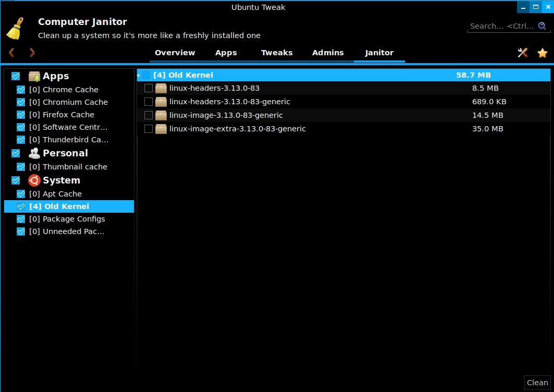This screenshot has height=392, width=554.
Task: Toggle the Thumbnail cache checkbox
Action: 21,167
